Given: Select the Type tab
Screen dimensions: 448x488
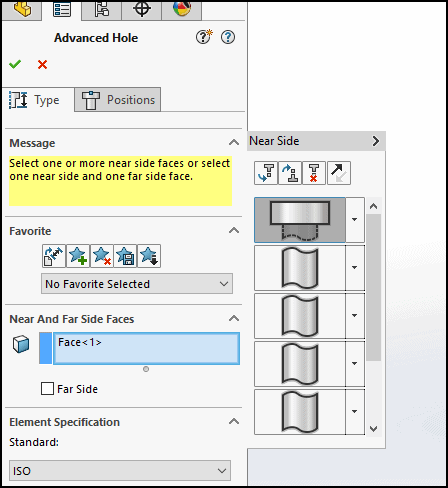Looking at the screenshot, I should coord(35,100).
